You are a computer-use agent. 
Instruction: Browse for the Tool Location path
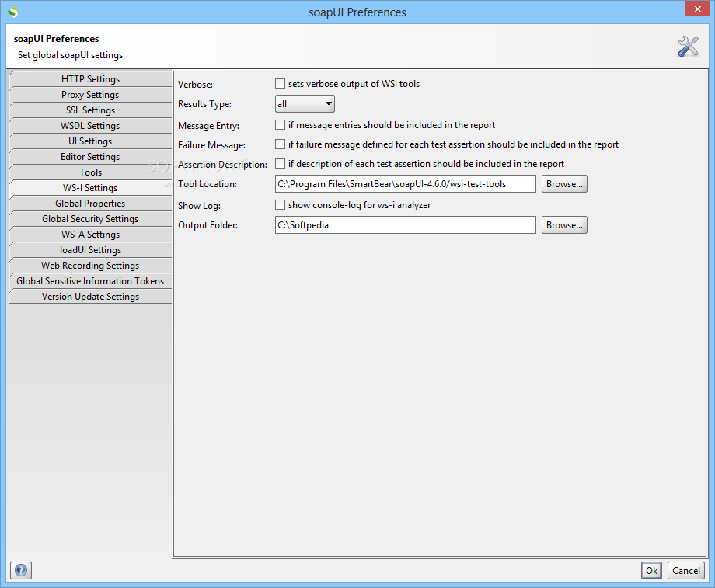click(564, 183)
